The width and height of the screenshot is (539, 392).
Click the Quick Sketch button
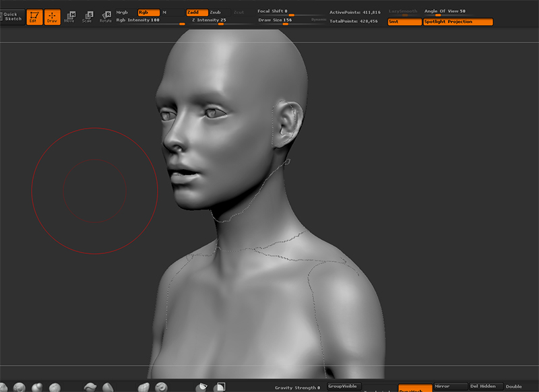tap(11, 16)
